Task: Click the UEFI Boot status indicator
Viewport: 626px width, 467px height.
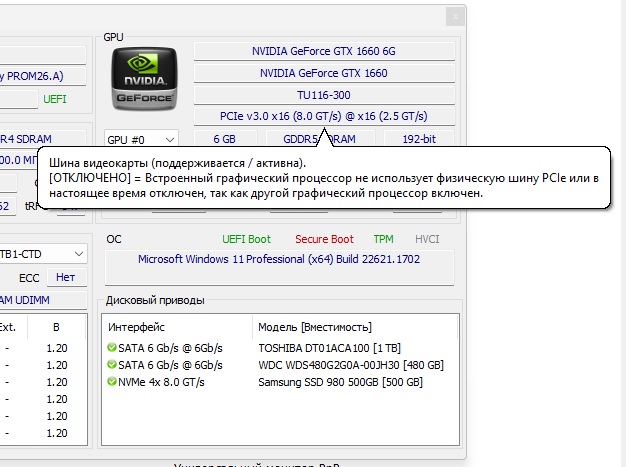Action: coord(246,239)
